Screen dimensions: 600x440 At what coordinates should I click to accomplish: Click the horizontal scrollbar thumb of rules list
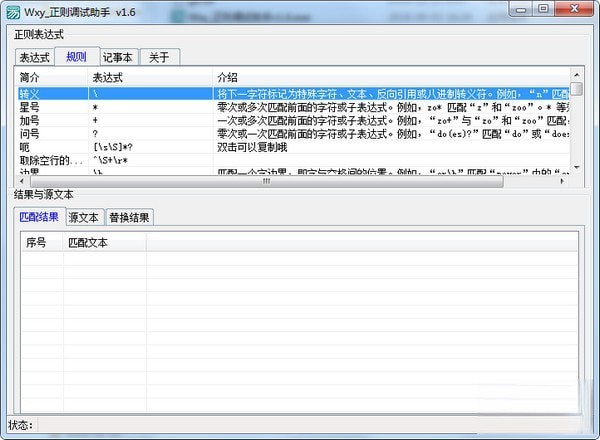[x=267, y=181]
